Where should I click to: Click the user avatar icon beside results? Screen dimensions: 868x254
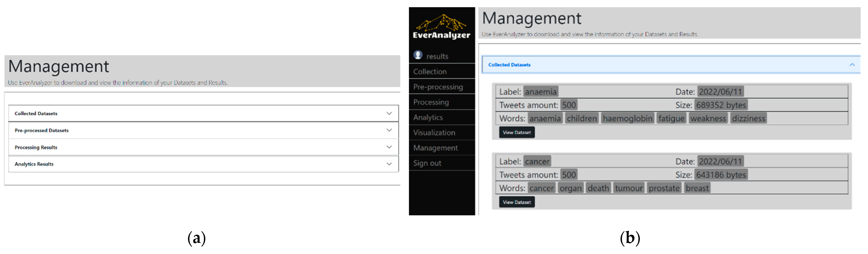click(418, 55)
